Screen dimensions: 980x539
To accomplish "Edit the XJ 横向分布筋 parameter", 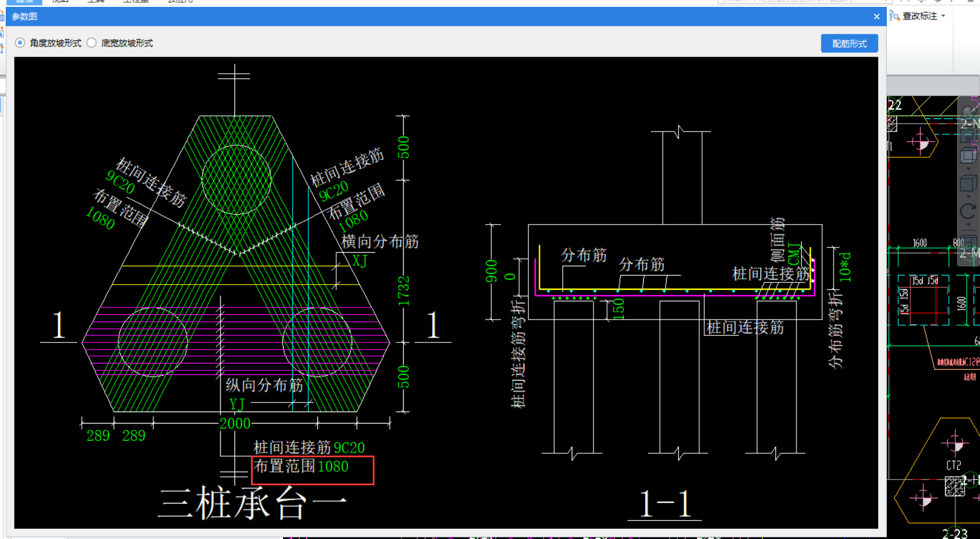I will coord(360,261).
